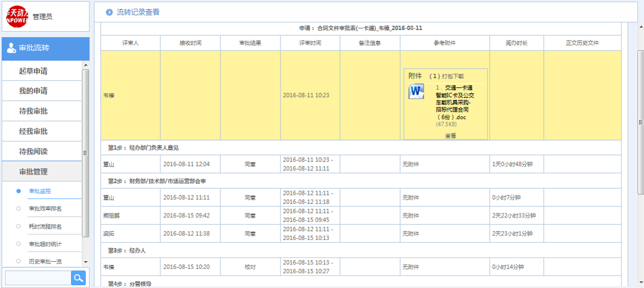Screen dimensions: 644x288
Task: Click the 审批流转 user icon in sidebar header
Action: (11, 48)
